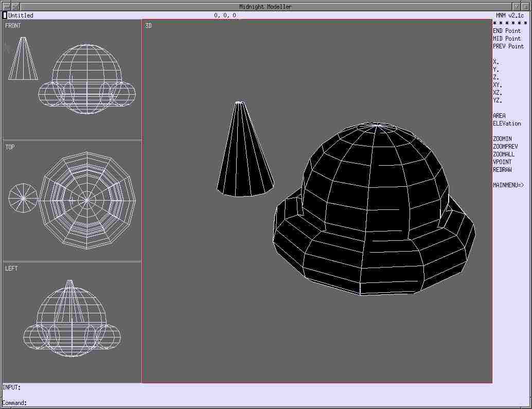The image size is (532, 409).
Task: Choose the PREV Point menu entry
Action: [508, 46]
